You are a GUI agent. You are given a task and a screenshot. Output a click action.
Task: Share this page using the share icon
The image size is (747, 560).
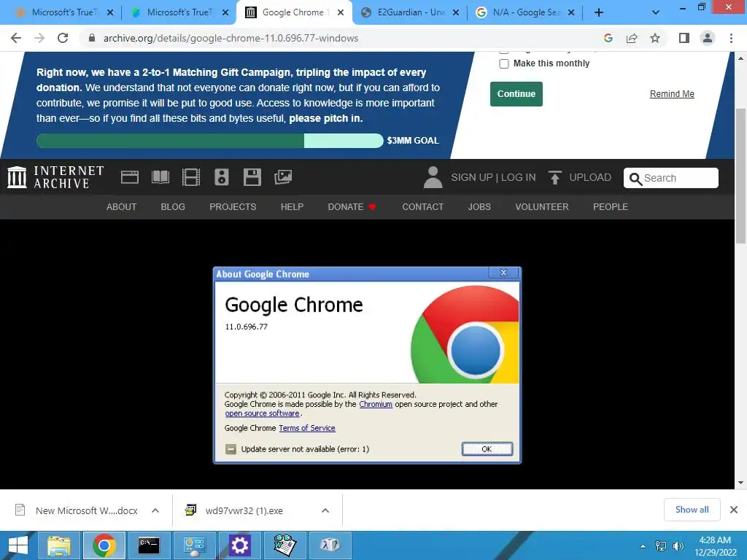click(632, 38)
